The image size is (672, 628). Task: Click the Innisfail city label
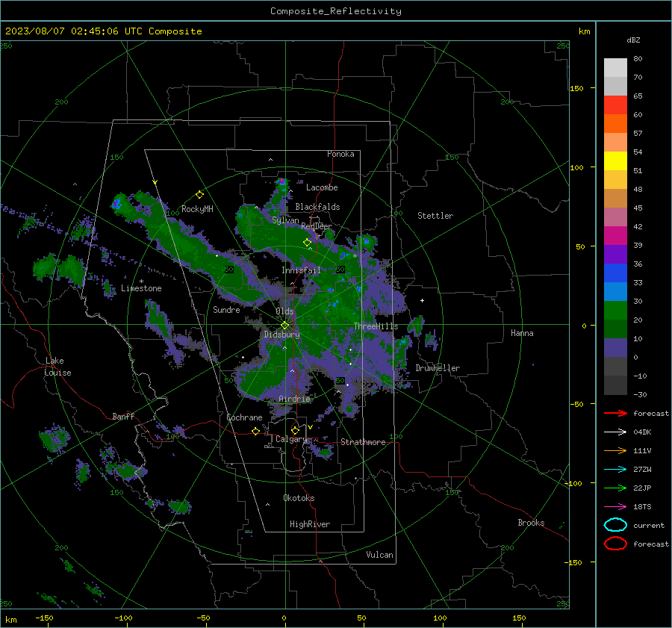301,270
